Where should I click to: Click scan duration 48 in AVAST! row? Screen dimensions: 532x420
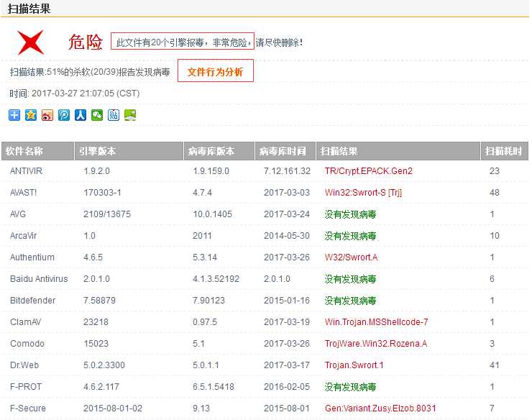495,193
